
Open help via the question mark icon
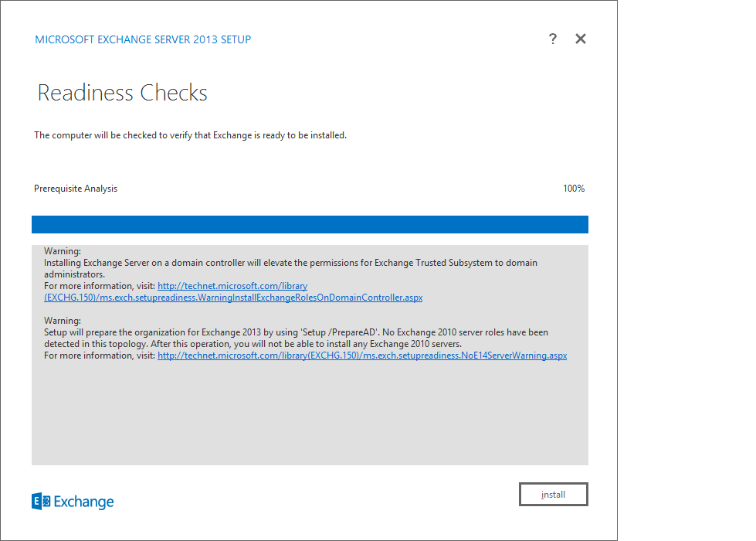pyautogui.click(x=553, y=39)
